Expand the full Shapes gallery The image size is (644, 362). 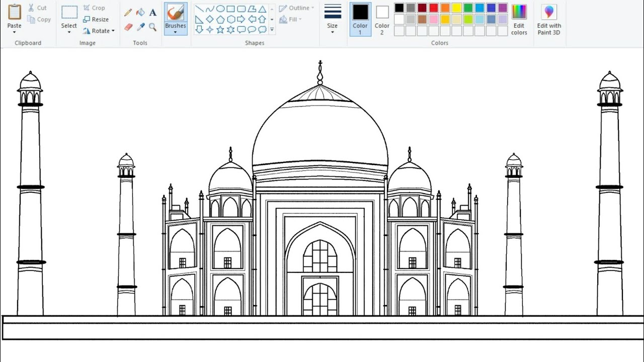click(272, 30)
